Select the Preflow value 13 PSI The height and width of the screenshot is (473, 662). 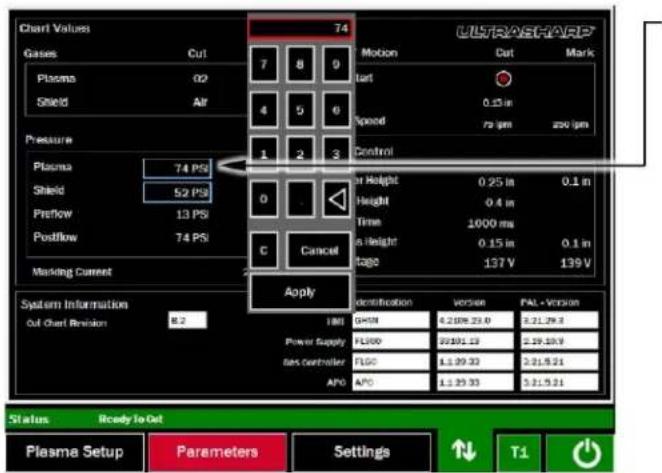192,215
